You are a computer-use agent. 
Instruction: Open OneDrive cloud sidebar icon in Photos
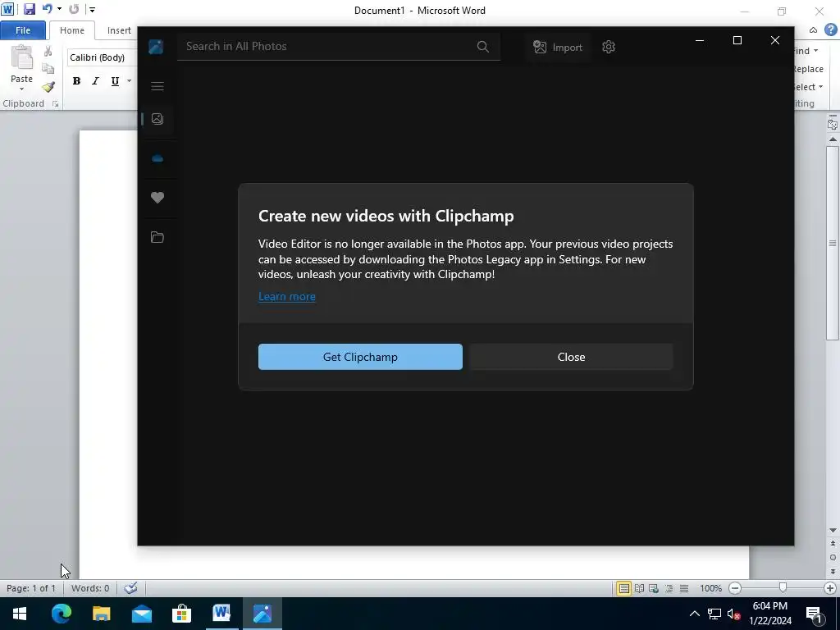(157, 158)
